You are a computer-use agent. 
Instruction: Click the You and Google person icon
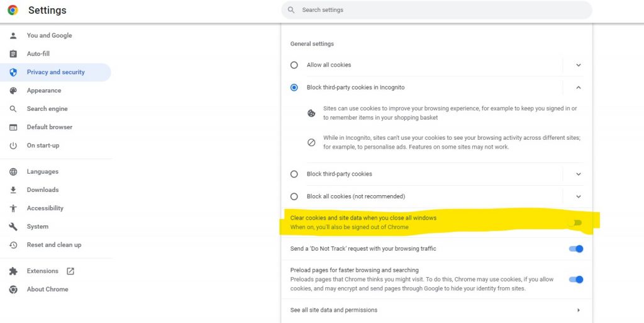click(x=13, y=36)
